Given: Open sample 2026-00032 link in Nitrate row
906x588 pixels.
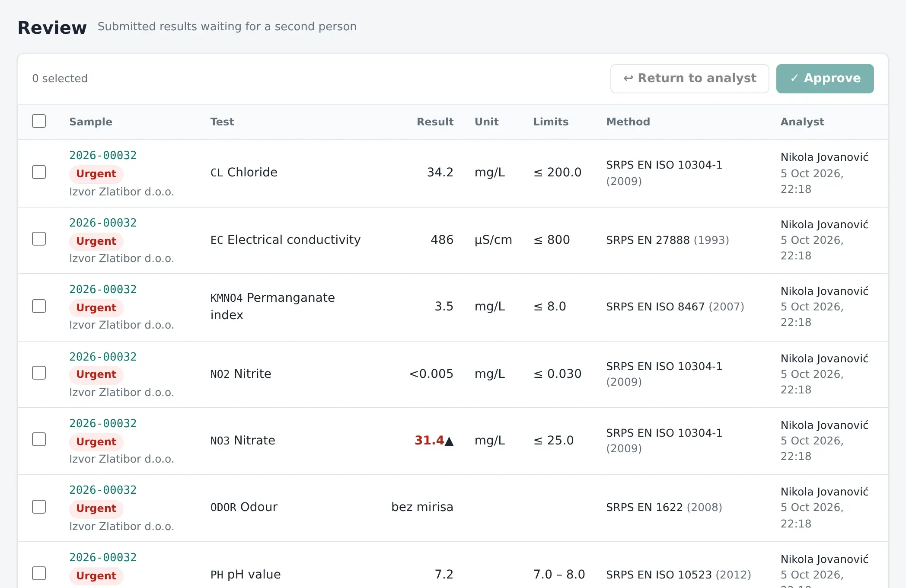Looking at the screenshot, I should coord(103,423).
